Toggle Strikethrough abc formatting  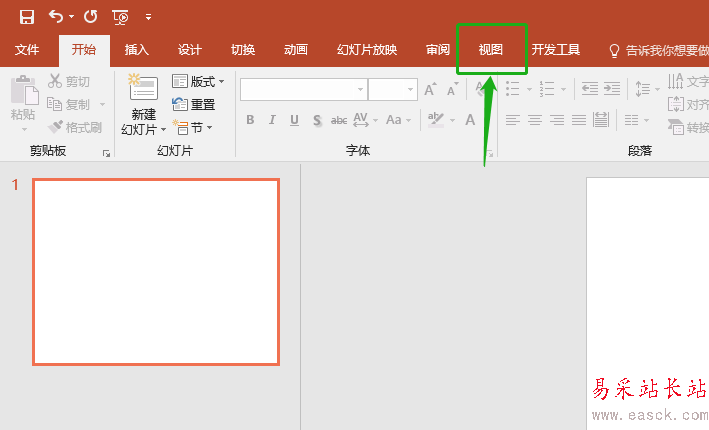339,120
